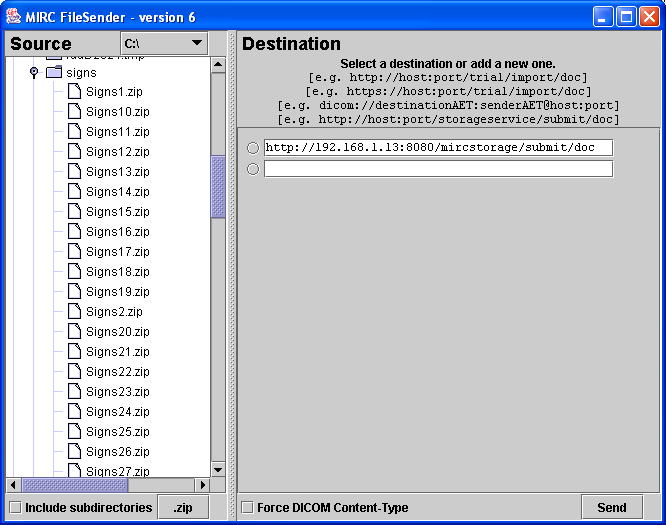Enable Include subdirectories checkbox
The height and width of the screenshot is (525, 666).
[16, 507]
